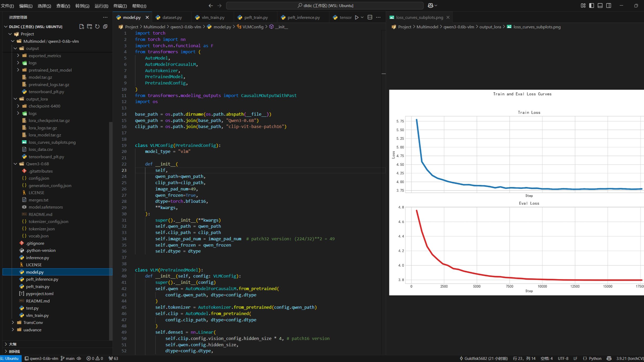This screenshot has width=644, height=362.
Task: Click the New File icon in explorer header
Action: (x=82, y=26)
